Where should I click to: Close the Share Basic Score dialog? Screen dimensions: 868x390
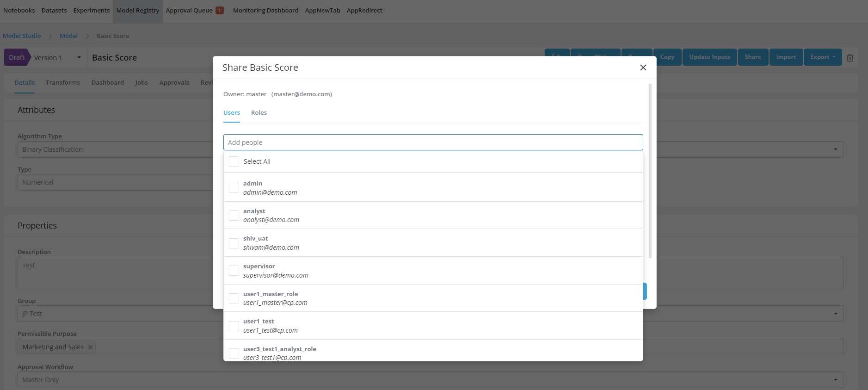(643, 68)
